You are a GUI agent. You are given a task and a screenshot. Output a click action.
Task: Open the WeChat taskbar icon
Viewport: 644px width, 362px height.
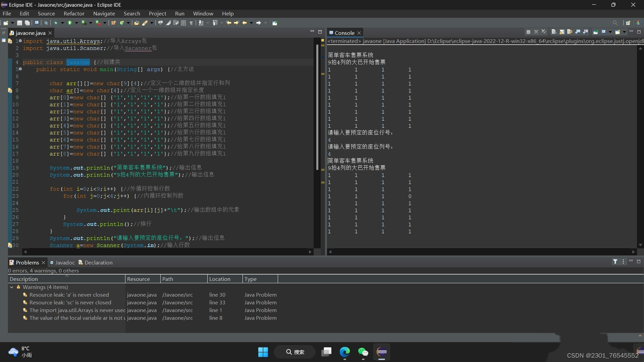pos(363,352)
